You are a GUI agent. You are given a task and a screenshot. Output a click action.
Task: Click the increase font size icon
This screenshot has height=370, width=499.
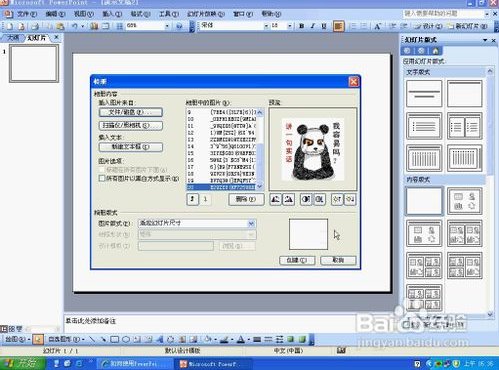pyautogui.click(x=377, y=26)
